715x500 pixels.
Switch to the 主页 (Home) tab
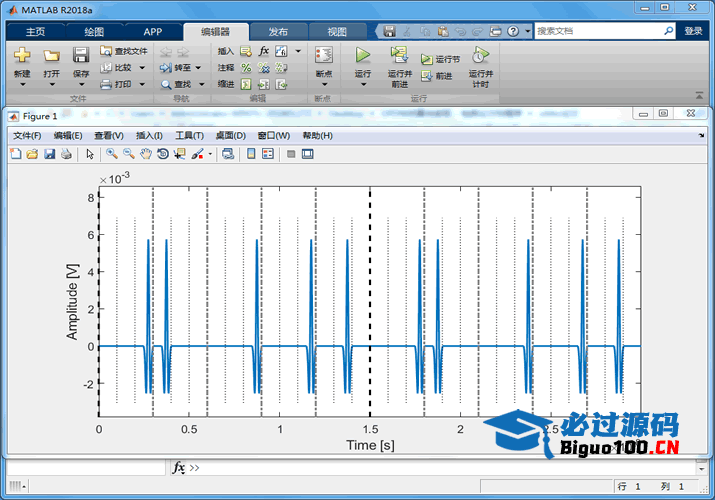[x=36, y=32]
